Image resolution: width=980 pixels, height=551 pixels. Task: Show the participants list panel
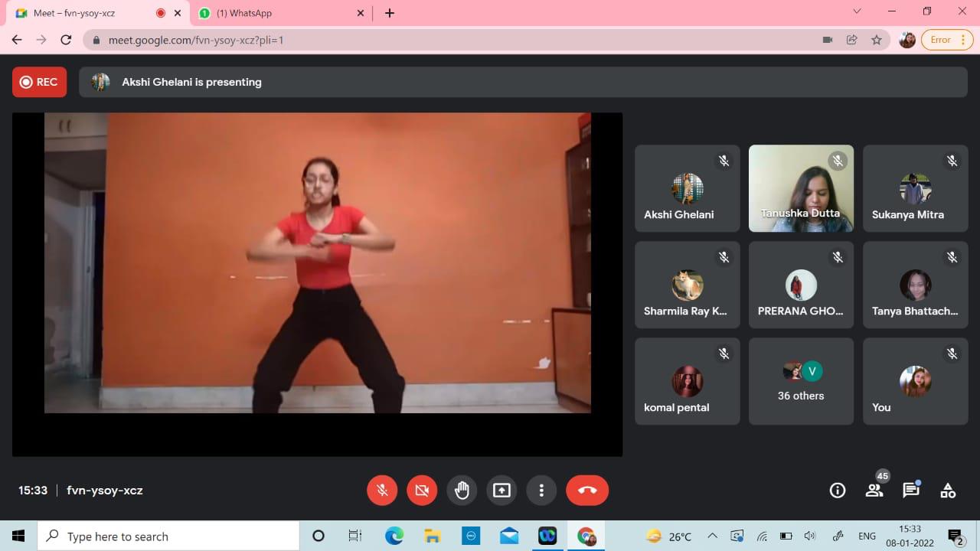click(874, 491)
